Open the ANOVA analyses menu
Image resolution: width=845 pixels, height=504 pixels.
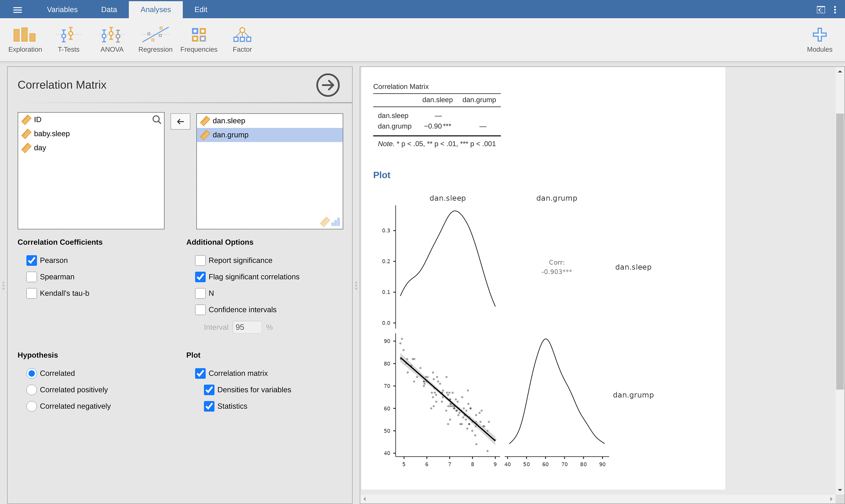pyautogui.click(x=112, y=40)
